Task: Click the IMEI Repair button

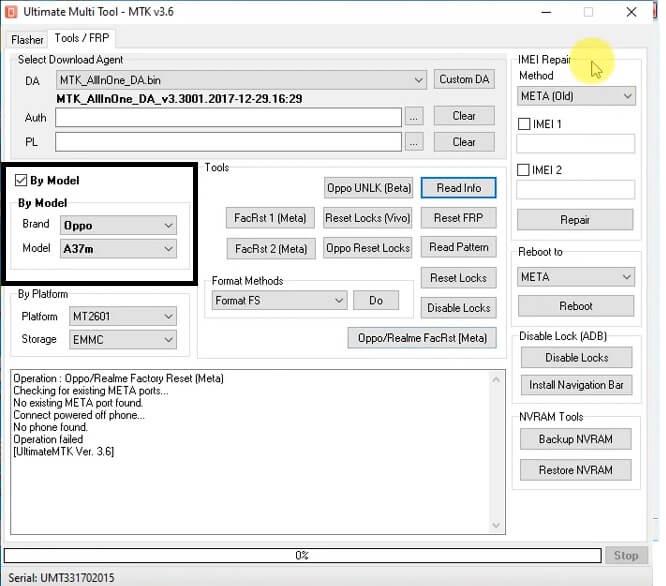Action: point(575,220)
